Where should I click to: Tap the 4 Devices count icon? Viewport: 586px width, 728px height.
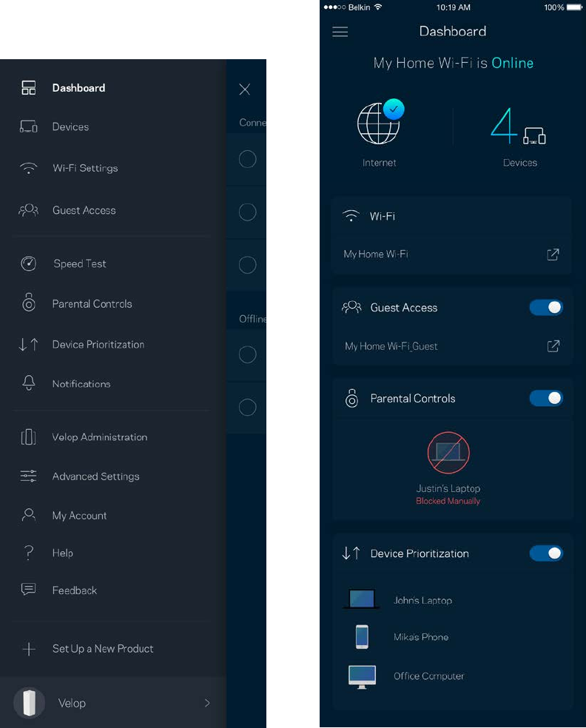pos(518,127)
